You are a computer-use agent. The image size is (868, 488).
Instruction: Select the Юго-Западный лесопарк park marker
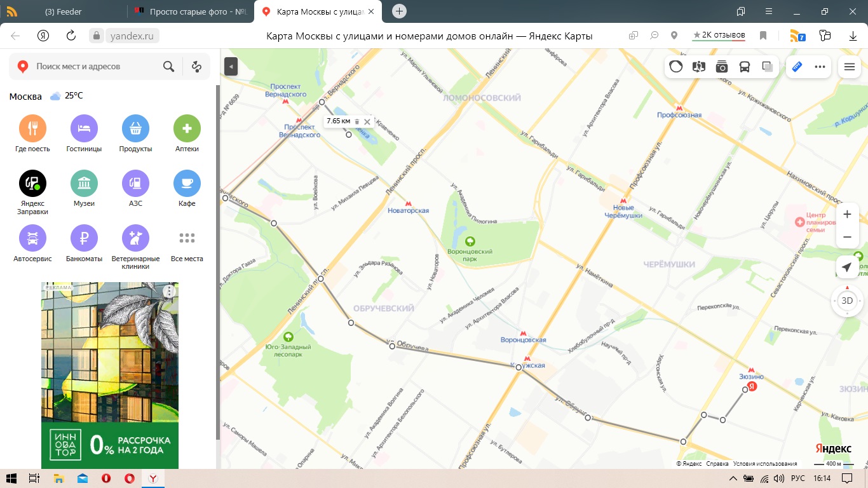[288, 337]
